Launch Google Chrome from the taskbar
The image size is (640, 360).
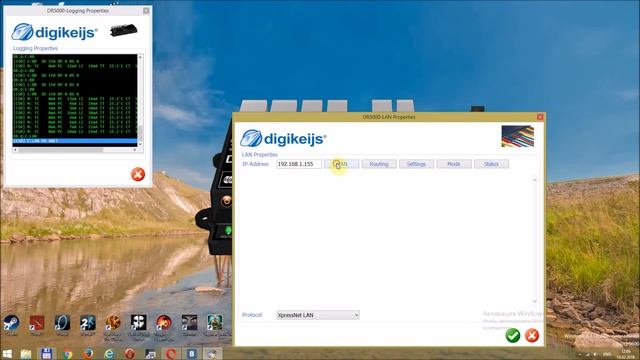pos(67,354)
